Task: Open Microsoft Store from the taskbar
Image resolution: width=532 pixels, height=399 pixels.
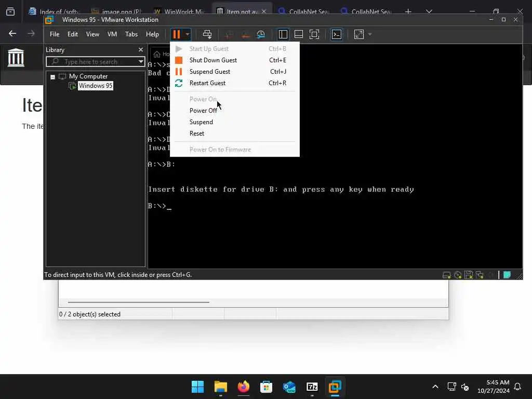Action: coord(266,387)
